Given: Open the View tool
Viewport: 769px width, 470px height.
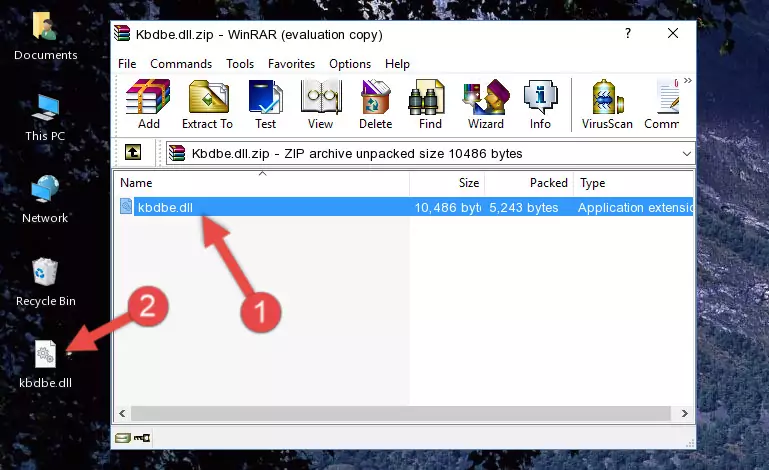Looking at the screenshot, I should tap(321, 104).
